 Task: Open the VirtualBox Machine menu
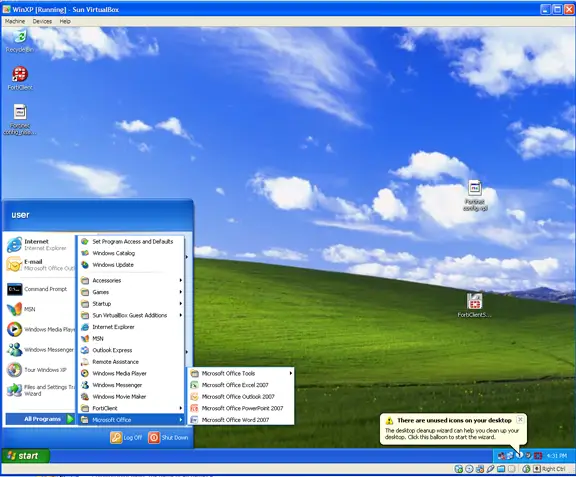coord(15,21)
